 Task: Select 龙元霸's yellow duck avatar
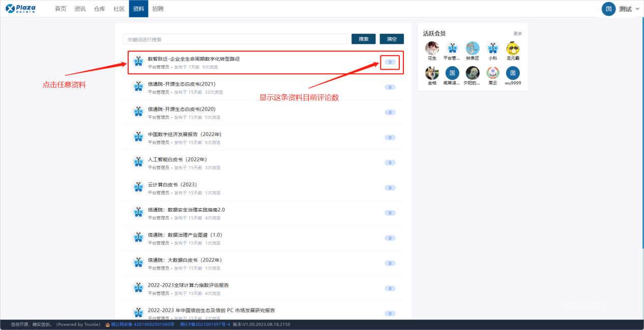(x=513, y=48)
